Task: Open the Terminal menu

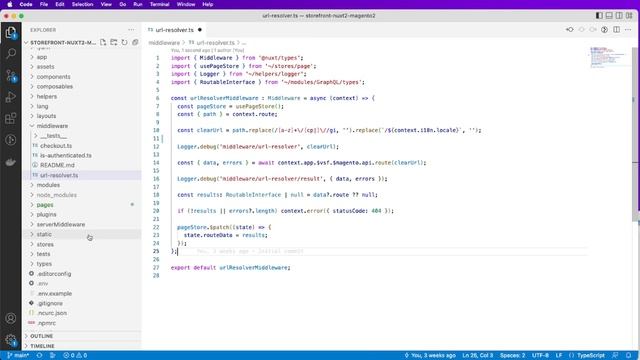Action: [x=160, y=4]
